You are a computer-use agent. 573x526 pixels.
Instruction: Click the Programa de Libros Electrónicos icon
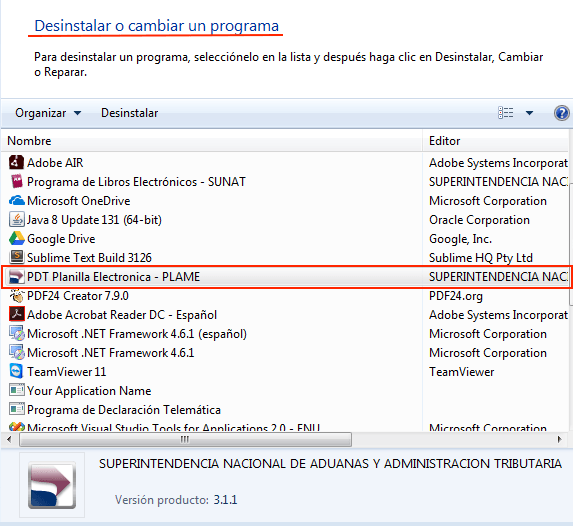(x=16, y=182)
